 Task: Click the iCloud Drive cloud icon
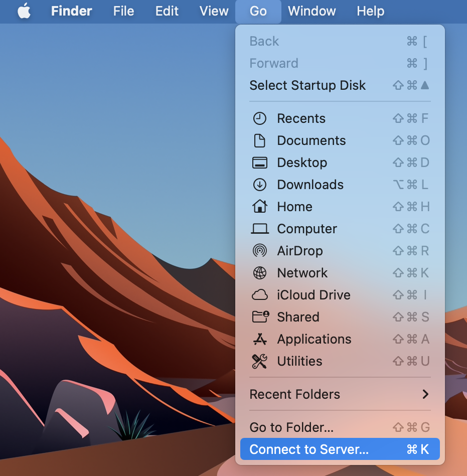click(260, 295)
